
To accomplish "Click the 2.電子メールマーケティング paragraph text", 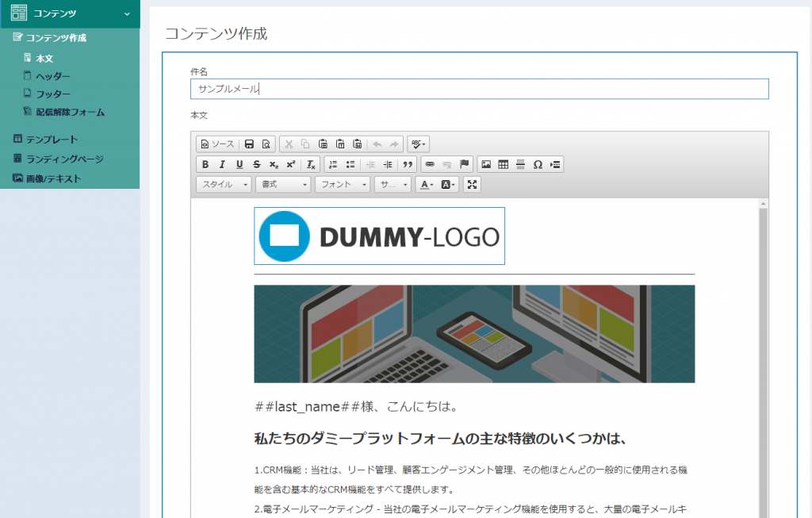I will pos(471,510).
